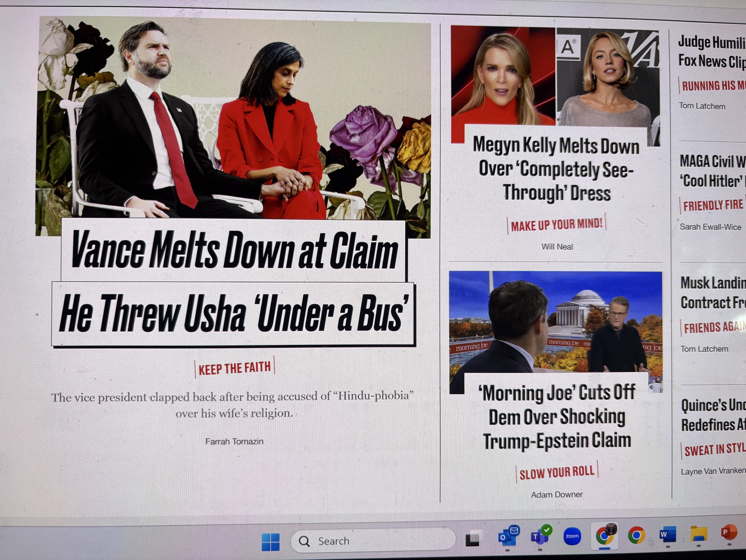Switch to the active Chrome profile window
This screenshot has width=746, height=560.
pyautogui.click(x=605, y=535)
